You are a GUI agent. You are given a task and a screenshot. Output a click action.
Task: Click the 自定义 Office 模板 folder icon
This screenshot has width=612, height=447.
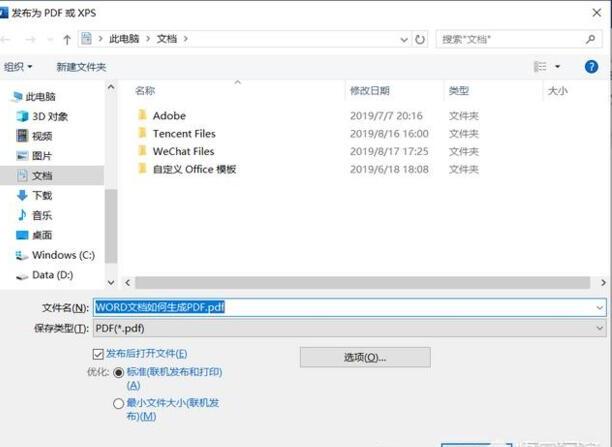coord(142,168)
